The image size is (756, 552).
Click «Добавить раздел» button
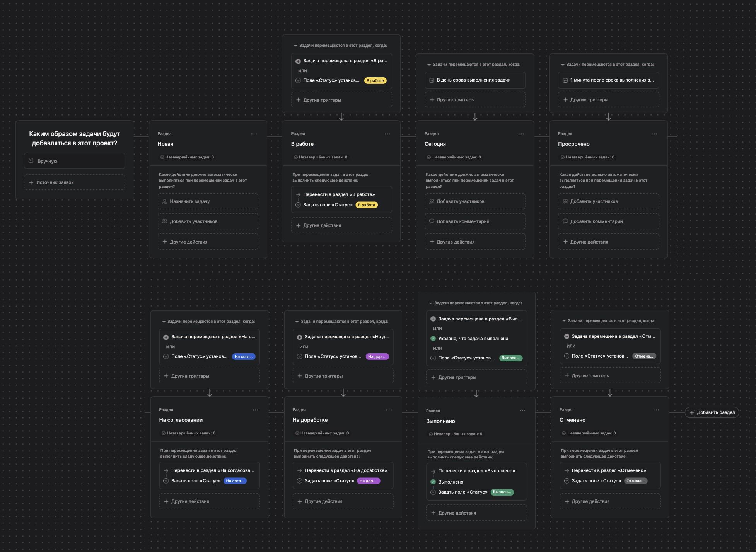click(712, 412)
